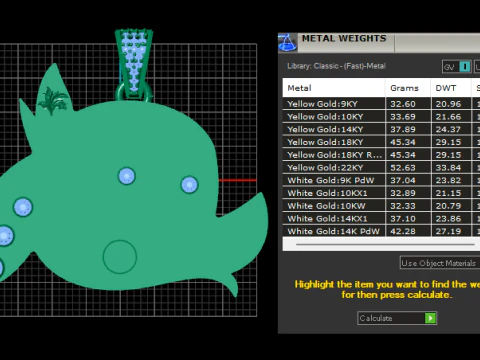The height and width of the screenshot is (360, 480).
Task: Click the Metal Weights scale icon
Action: (x=287, y=42)
